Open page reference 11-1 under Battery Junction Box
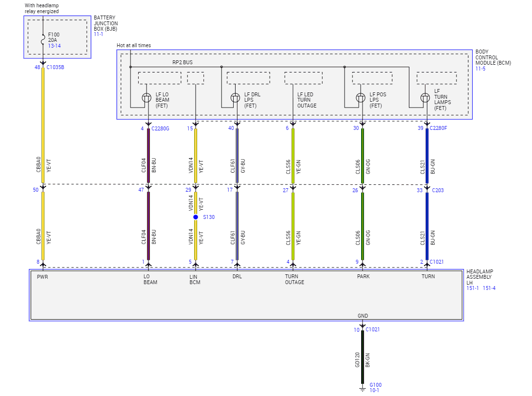532x396 pixels. (98, 34)
